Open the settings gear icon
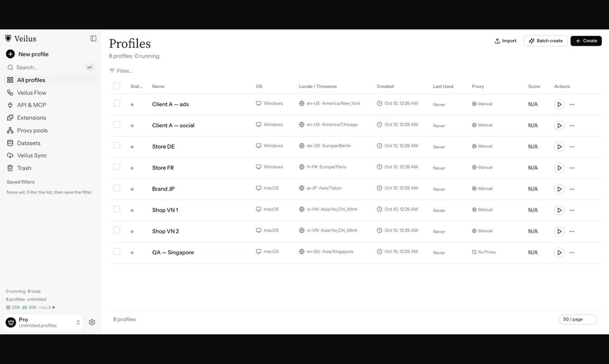609x364 pixels. click(92, 322)
